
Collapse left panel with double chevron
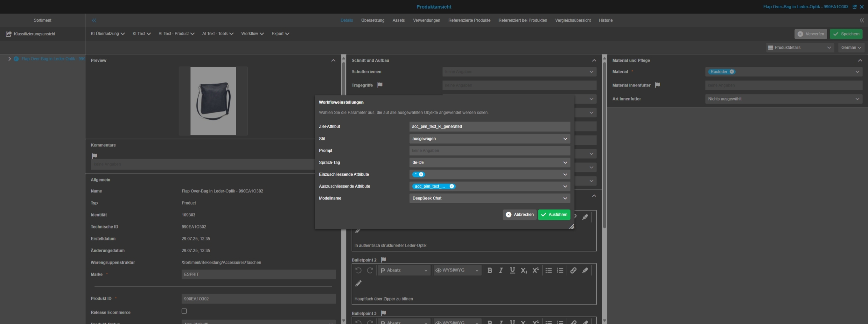point(94,20)
